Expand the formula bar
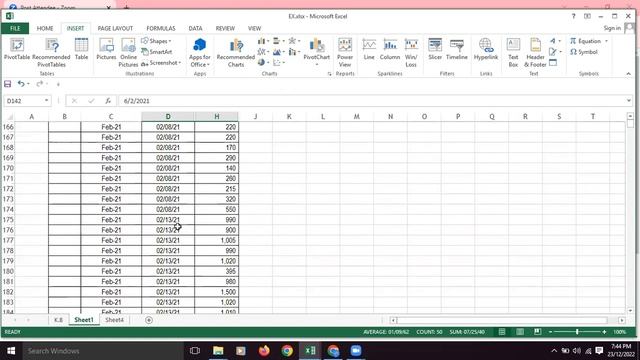 tap(629, 101)
